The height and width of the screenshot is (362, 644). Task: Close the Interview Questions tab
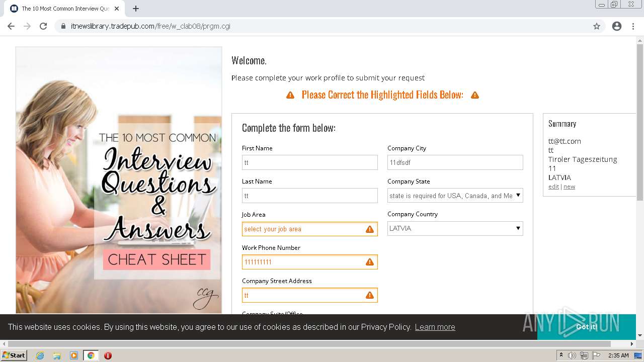(117, 9)
